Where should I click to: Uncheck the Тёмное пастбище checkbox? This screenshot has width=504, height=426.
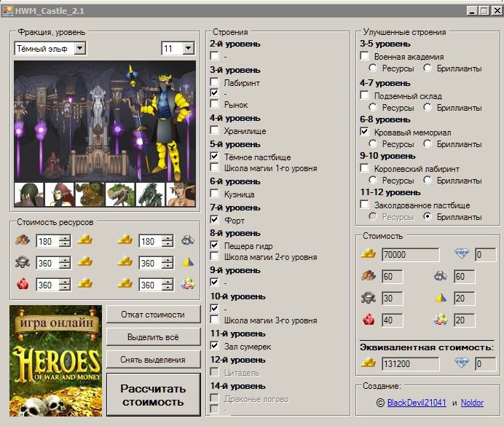coord(214,156)
